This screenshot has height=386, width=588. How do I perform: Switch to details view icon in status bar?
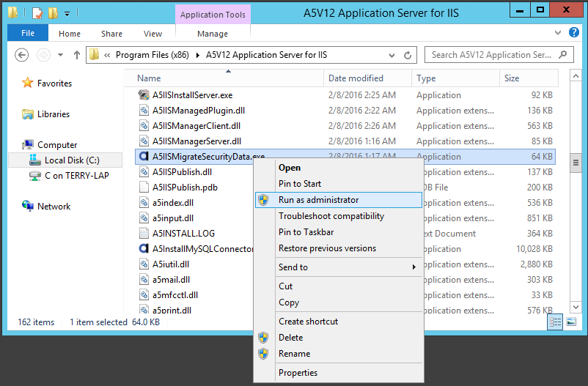point(555,322)
